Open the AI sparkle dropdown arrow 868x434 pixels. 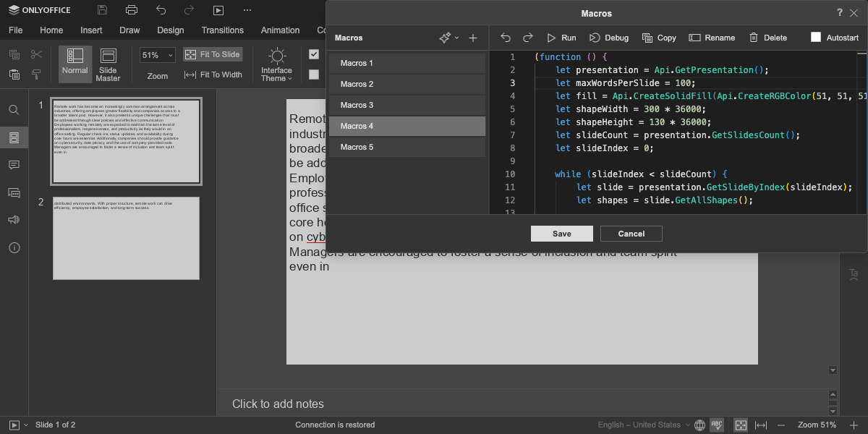457,38
